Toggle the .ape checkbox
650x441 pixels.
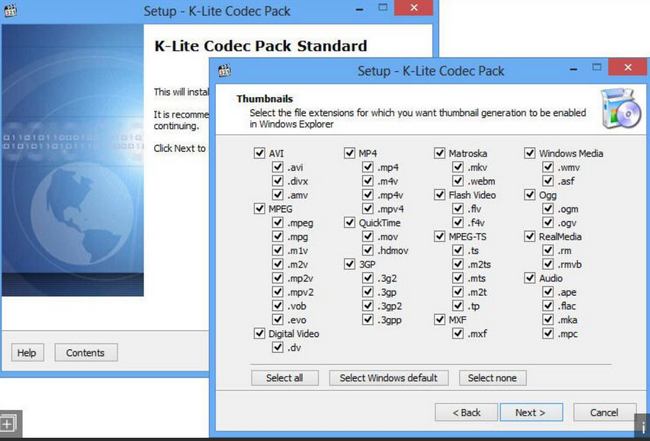pyautogui.click(x=548, y=292)
